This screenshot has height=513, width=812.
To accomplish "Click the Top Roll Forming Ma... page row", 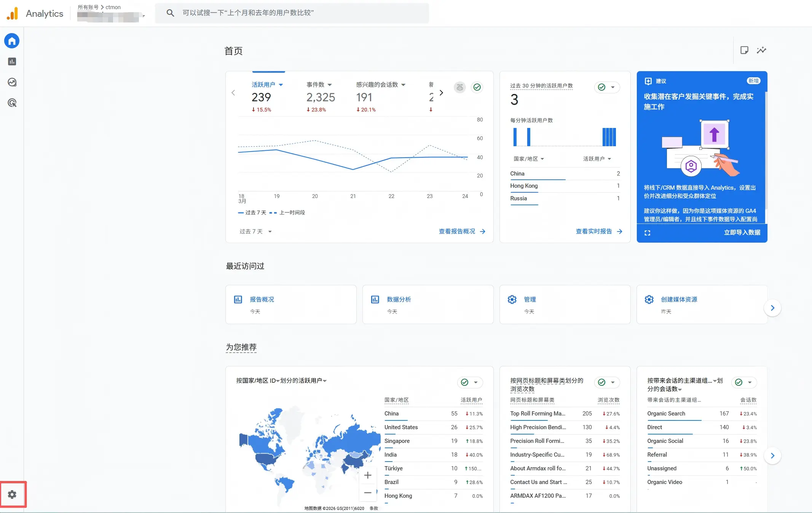I will 565,414.
